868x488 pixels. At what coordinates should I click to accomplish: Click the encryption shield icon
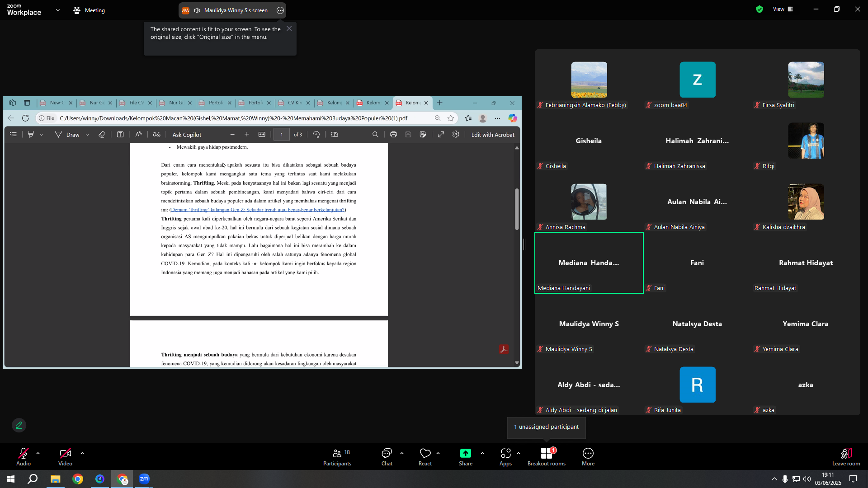(759, 9)
